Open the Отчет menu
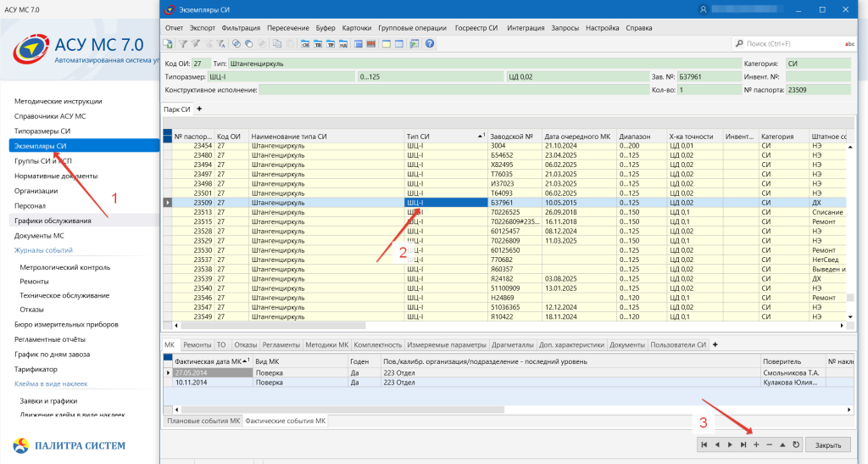The image size is (868, 464). (174, 28)
